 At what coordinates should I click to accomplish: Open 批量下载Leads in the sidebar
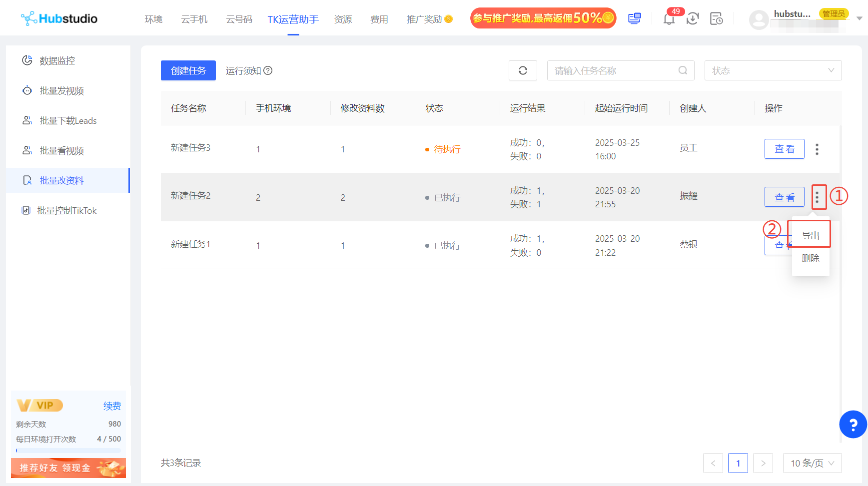68,120
